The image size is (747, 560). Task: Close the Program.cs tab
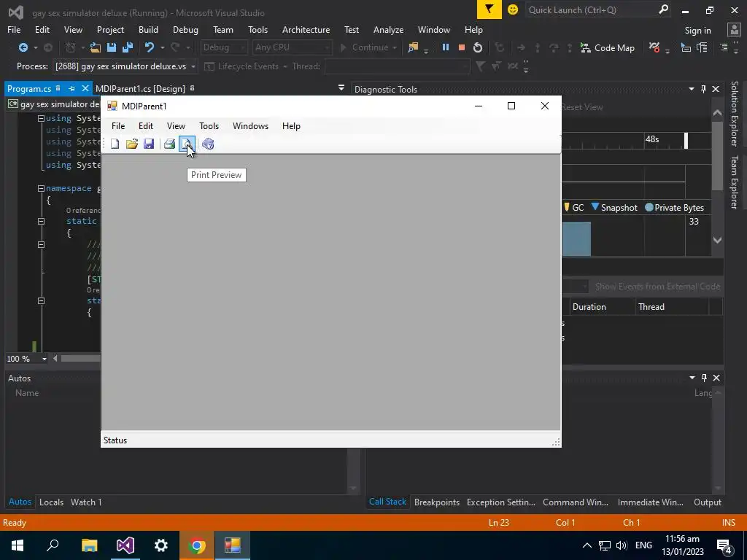(85, 88)
